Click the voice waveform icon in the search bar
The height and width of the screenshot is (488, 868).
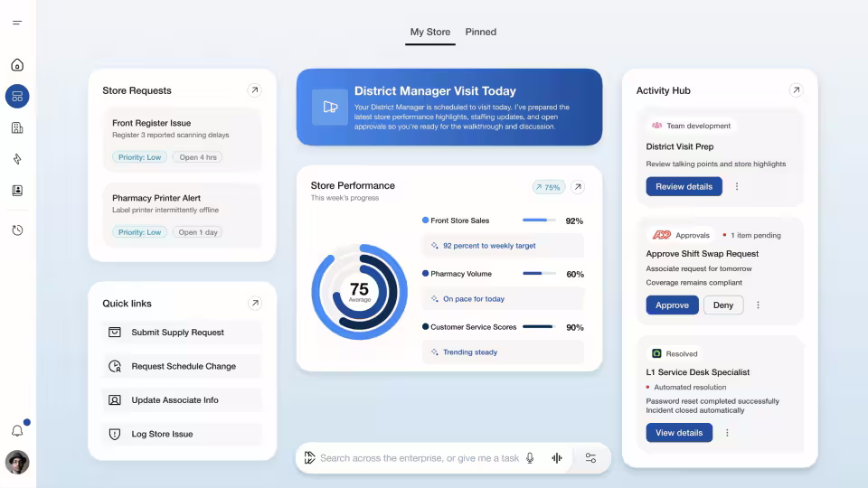pyautogui.click(x=557, y=458)
